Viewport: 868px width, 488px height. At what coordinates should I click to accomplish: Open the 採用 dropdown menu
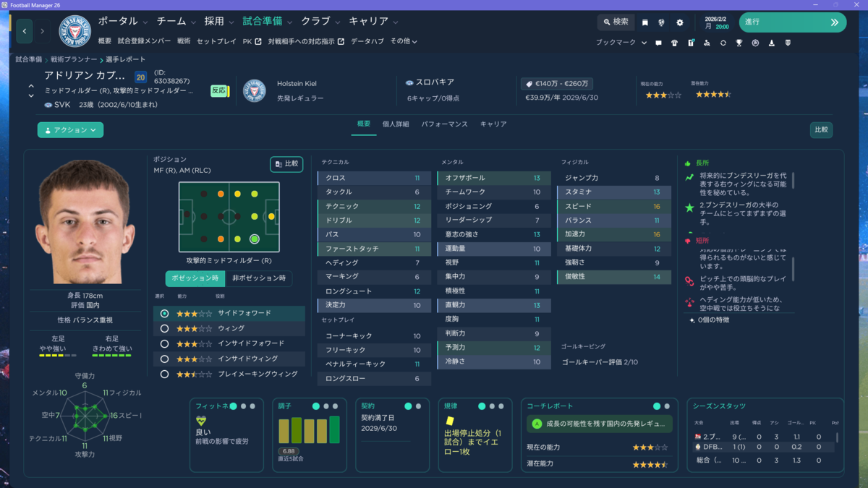tap(219, 22)
